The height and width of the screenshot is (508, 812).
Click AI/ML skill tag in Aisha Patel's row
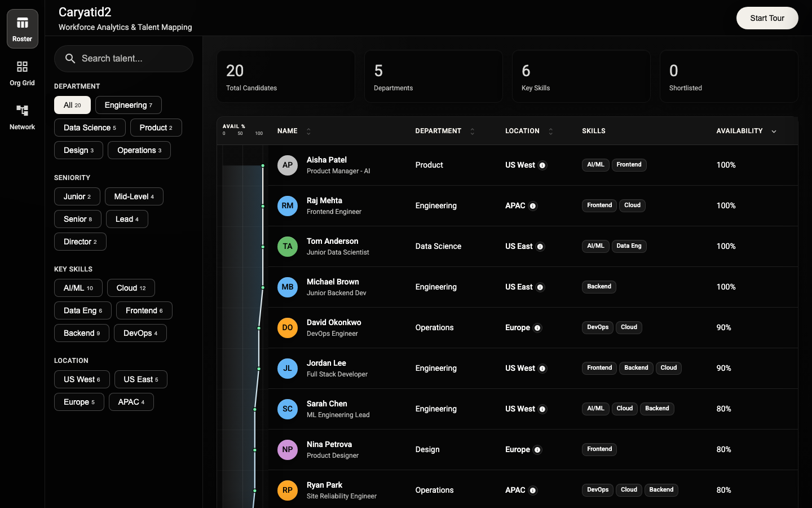595,165
